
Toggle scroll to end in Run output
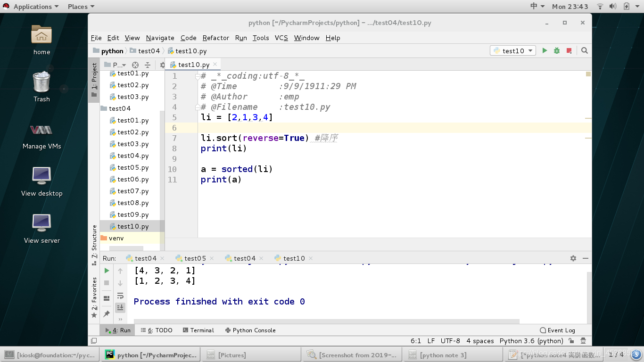coord(120,307)
